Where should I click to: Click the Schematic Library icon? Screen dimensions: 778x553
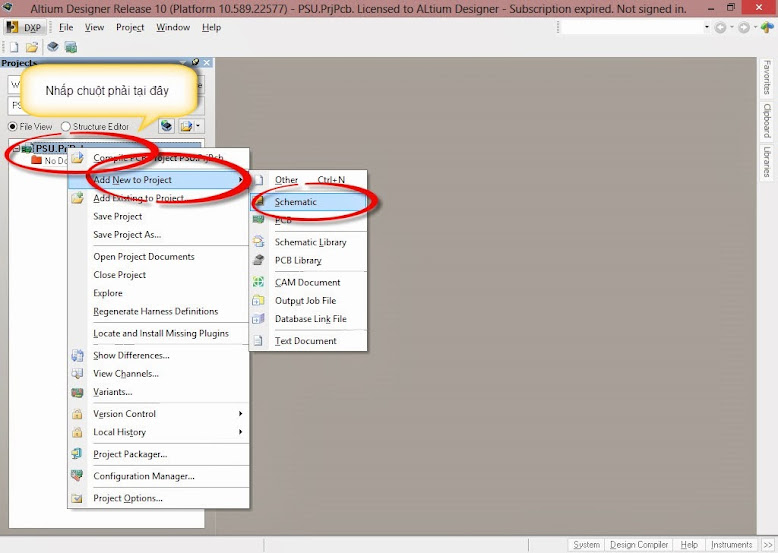click(259, 242)
